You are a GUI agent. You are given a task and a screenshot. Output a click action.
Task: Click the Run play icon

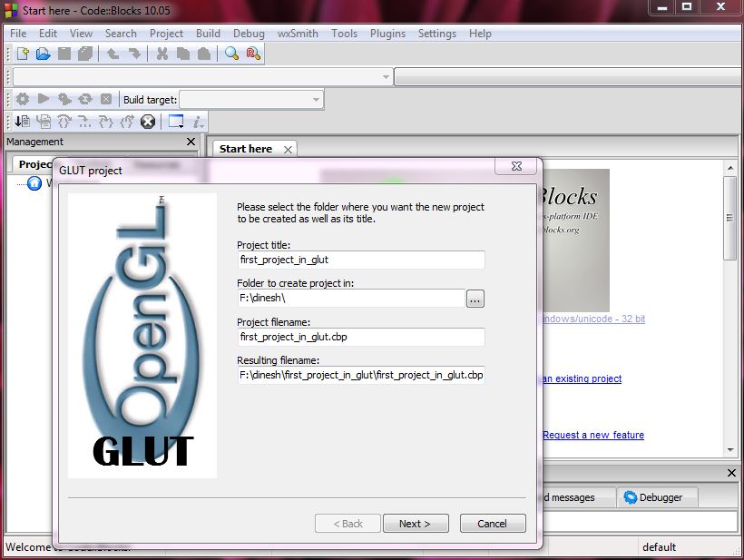44,99
